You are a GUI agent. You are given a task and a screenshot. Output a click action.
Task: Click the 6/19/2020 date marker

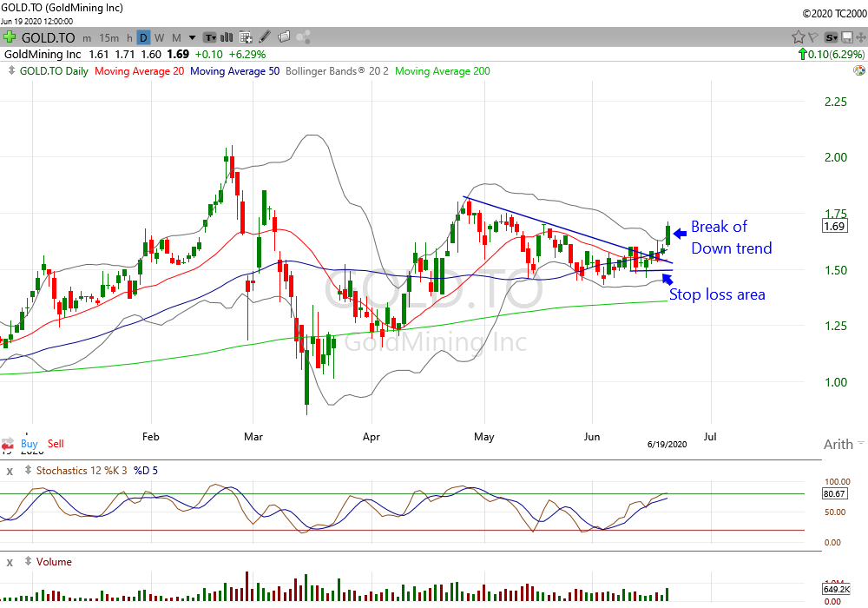[667, 445]
